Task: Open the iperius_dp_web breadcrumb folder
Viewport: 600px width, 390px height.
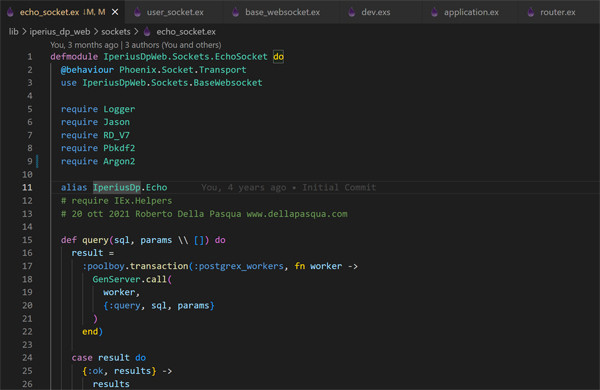Action: coord(60,32)
